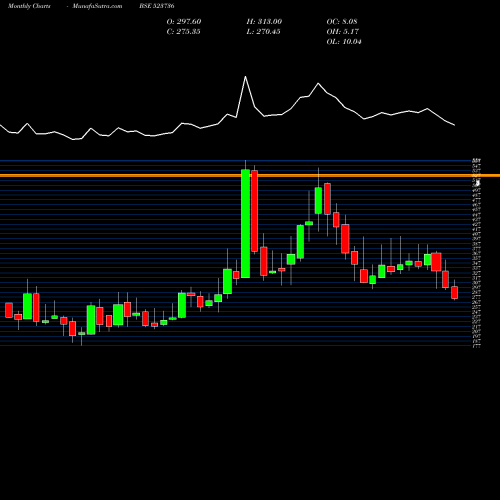Viewport: 500px width, 500px height.
Task: Click the 'BSE 523736' symbol text
Action: (x=157, y=6)
